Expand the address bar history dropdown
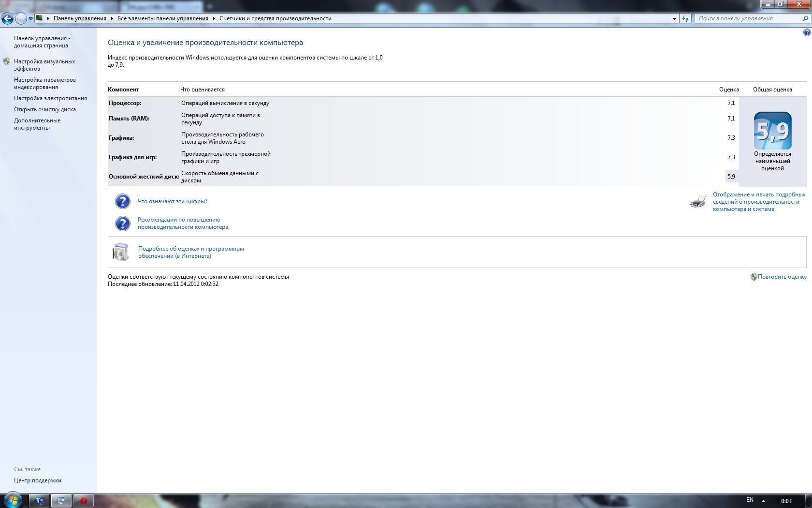 tap(674, 18)
